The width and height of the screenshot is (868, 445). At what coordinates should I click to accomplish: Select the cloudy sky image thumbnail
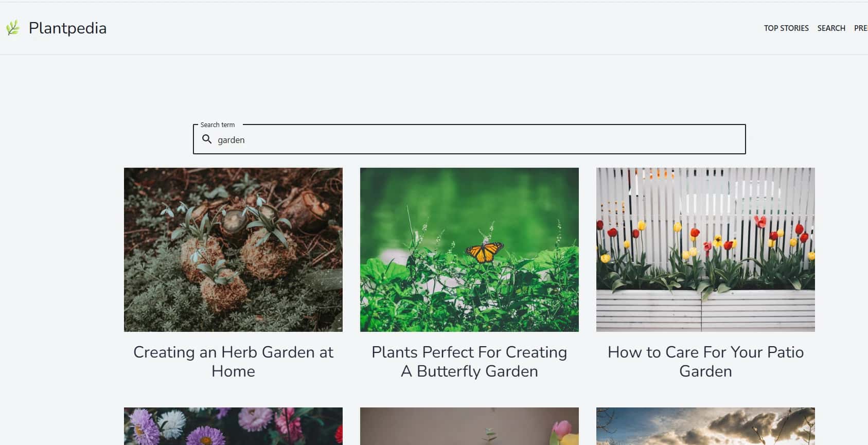(x=705, y=426)
